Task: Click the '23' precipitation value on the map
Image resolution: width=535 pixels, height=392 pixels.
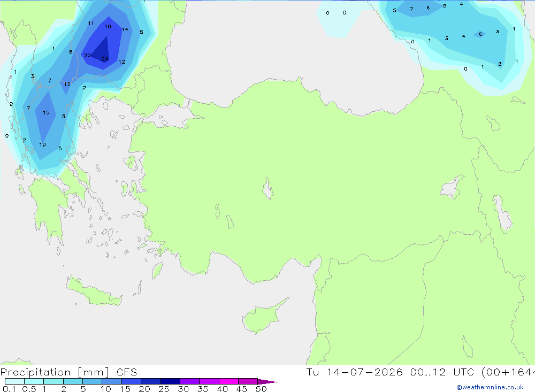Action: click(105, 59)
